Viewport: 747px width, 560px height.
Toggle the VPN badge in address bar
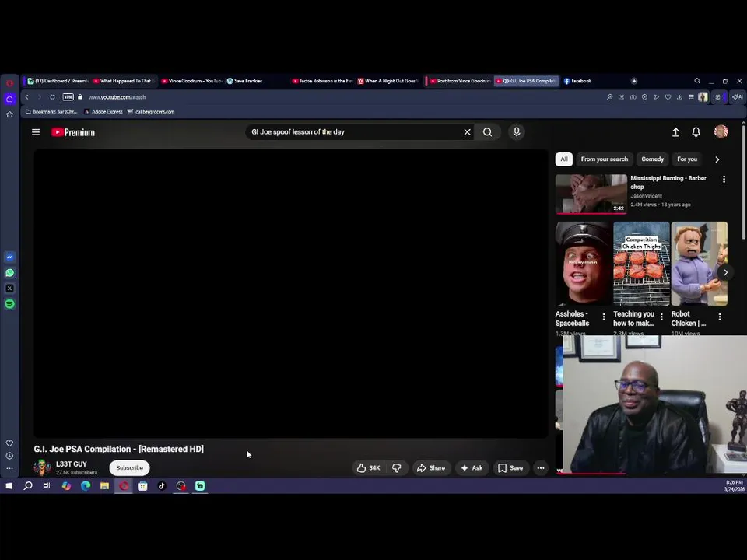click(68, 96)
